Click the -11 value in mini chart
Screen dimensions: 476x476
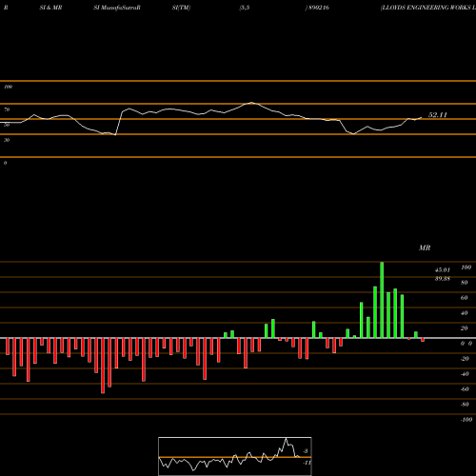pyautogui.click(x=307, y=463)
